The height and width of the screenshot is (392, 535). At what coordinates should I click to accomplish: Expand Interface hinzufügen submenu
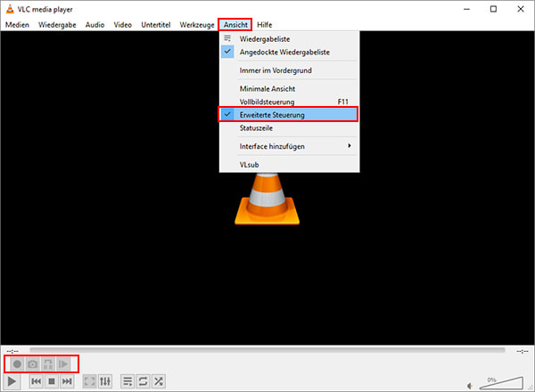click(289, 147)
